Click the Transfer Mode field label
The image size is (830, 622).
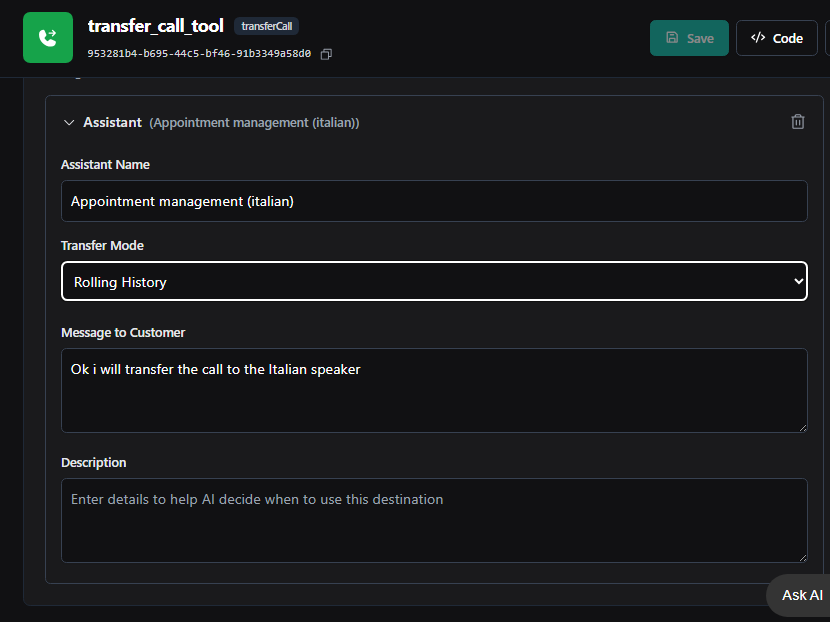pyautogui.click(x=102, y=246)
